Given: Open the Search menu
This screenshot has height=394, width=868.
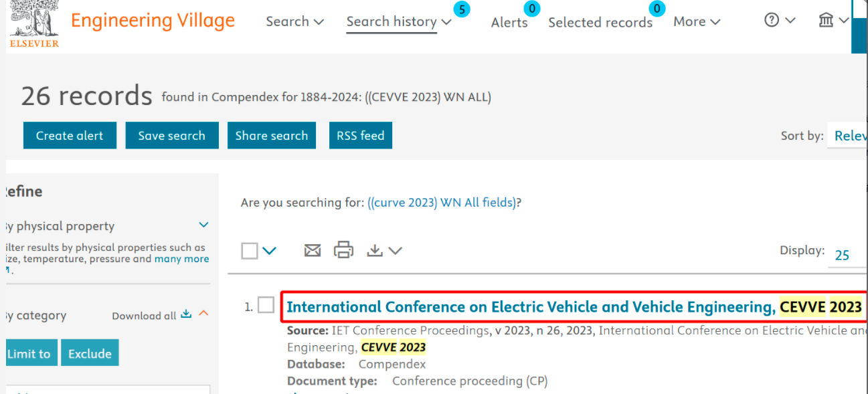Looking at the screenshot, I should coord(294,21).
